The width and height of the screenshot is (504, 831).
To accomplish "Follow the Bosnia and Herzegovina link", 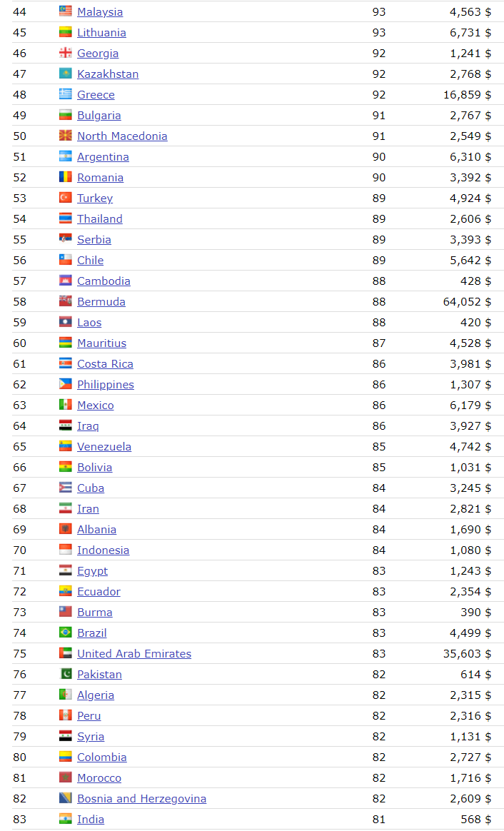I will point(141,799).
